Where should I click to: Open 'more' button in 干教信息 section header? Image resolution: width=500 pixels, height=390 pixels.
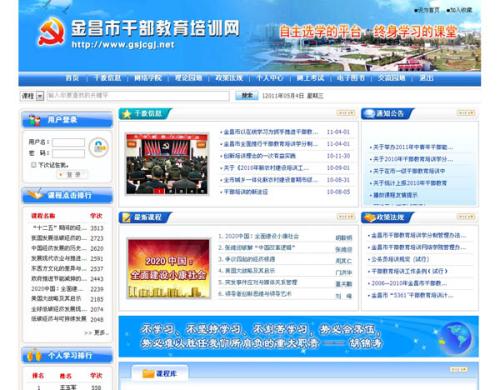click(x=345, y=113)
